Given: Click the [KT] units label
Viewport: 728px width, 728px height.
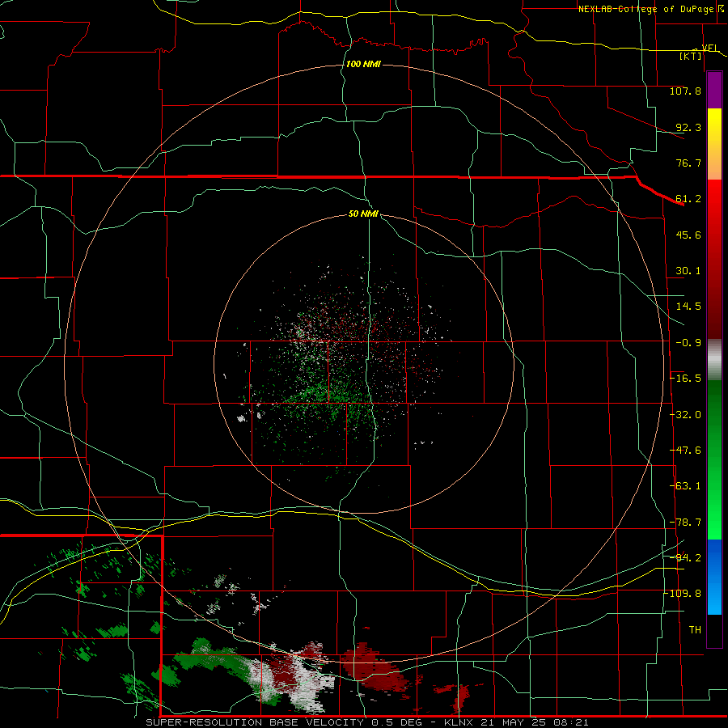Looking at the screenshot, I should (x=691, y=56).
